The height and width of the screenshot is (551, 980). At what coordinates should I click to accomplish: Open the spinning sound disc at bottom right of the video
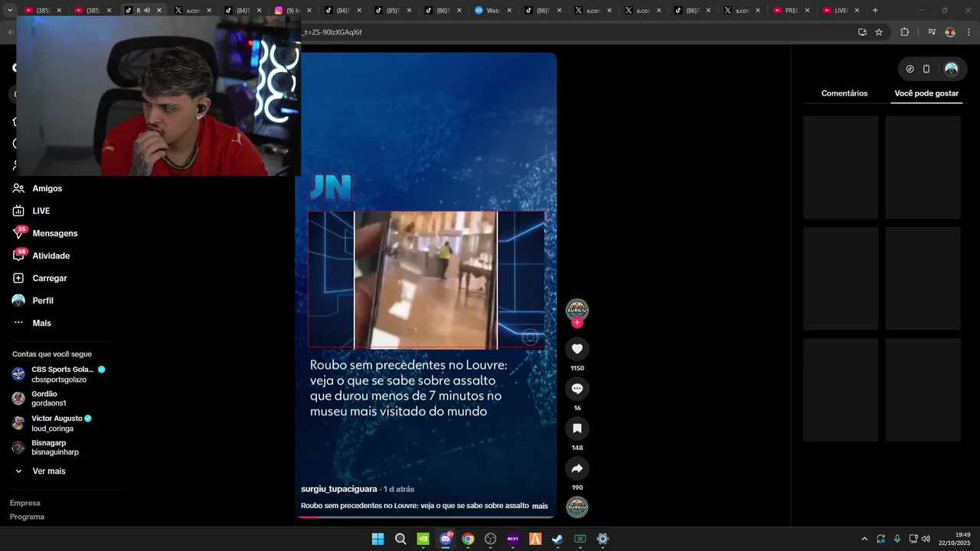tap(577, 507)
